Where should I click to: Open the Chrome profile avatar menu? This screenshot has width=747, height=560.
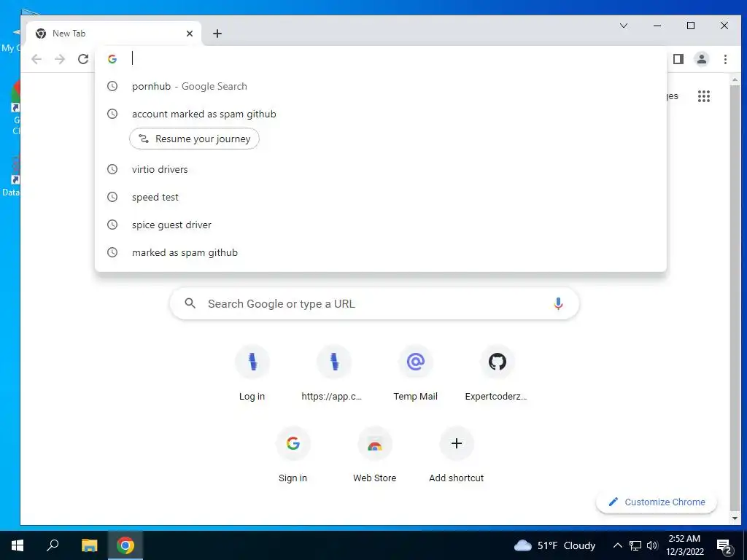click(x=701, y=59)
